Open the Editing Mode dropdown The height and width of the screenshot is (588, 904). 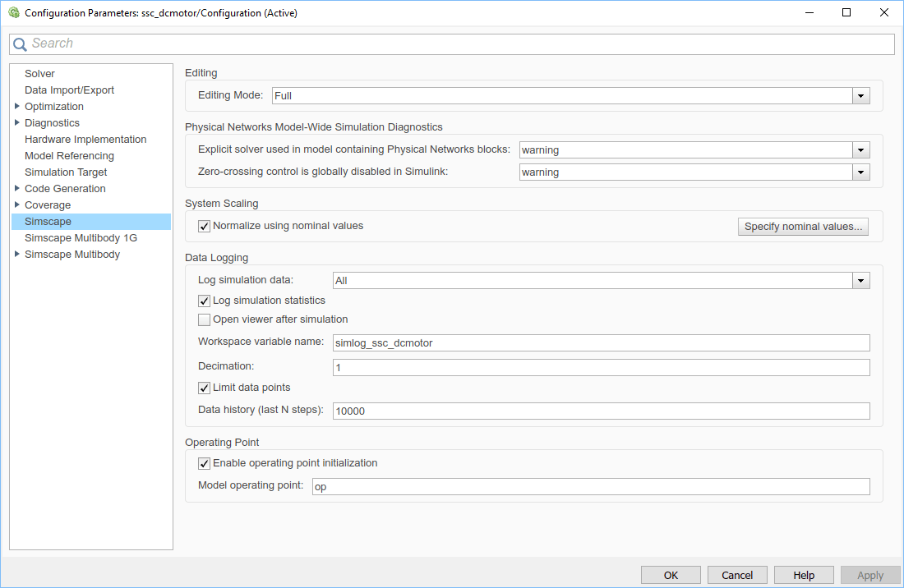point(860,96)
